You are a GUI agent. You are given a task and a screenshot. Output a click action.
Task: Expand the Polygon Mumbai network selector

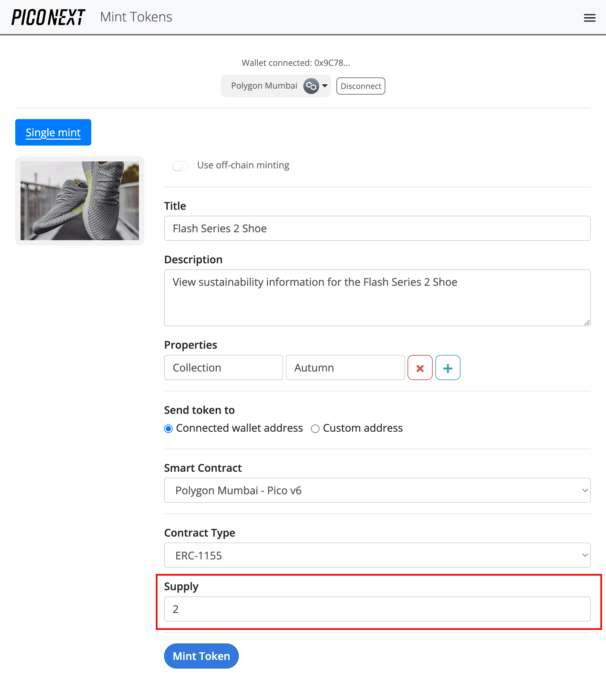[324, 86]
